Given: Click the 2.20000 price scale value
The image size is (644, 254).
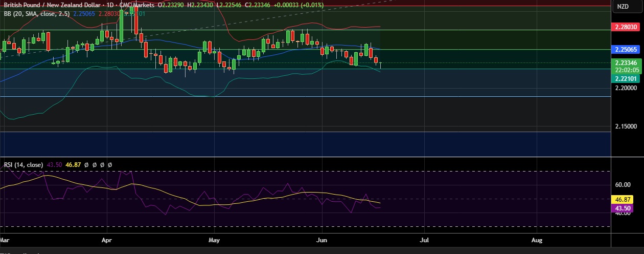Looking at the screenshot, I should coord(626,88).
